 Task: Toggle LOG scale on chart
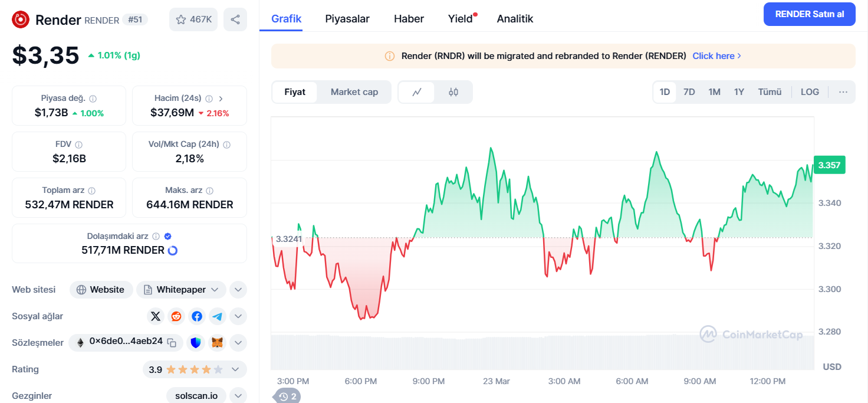pyautogui.click(x=810, y=92)
